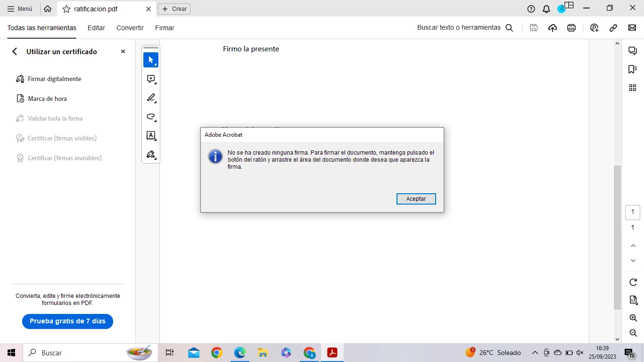
Task: Open the page thumbnails grid icon
Action: (633, 88)
